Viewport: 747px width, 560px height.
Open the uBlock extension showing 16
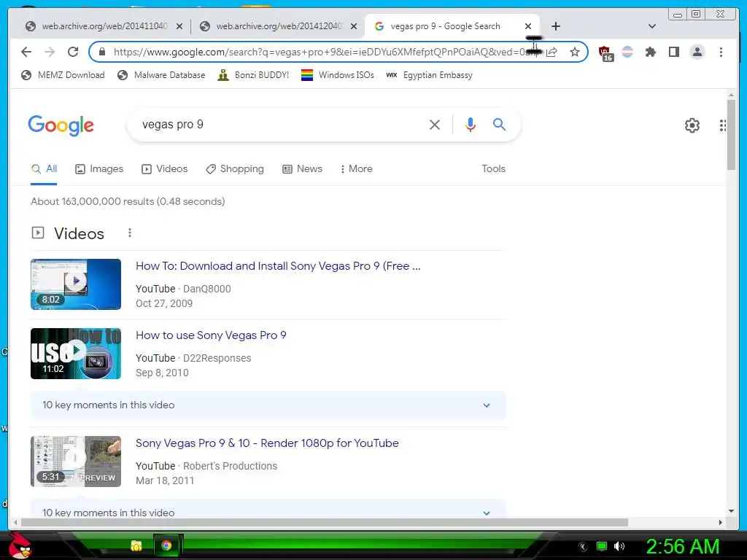click(605, 52)
